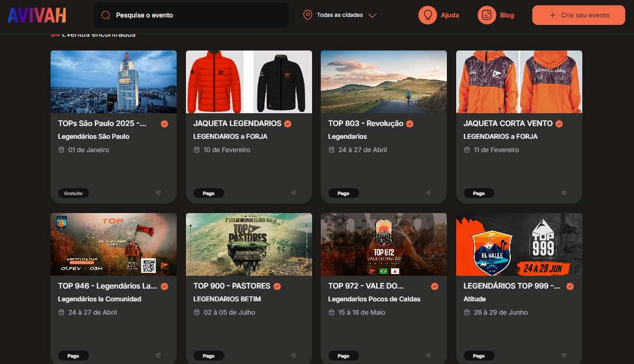This screenshot has height=364, width=634.
Task: Open the JAQUETA CORTA VENTO thumbnail
Action: point(519,82)
